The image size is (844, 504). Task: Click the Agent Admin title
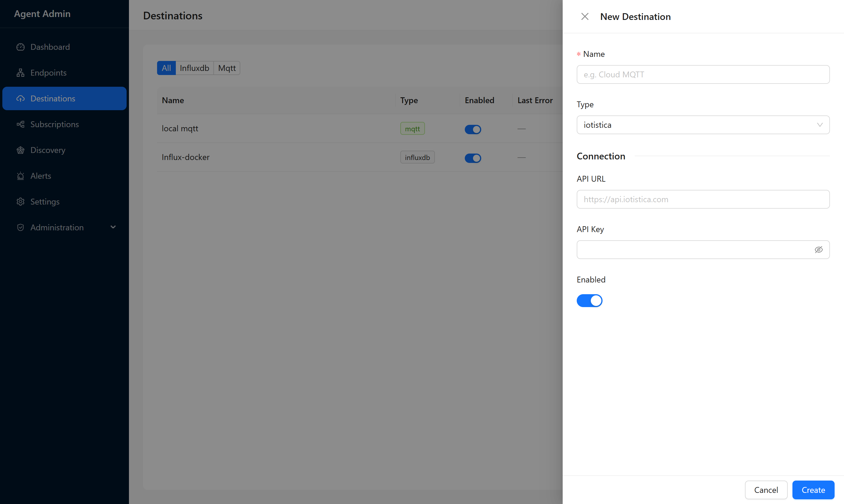click(42, 13)
